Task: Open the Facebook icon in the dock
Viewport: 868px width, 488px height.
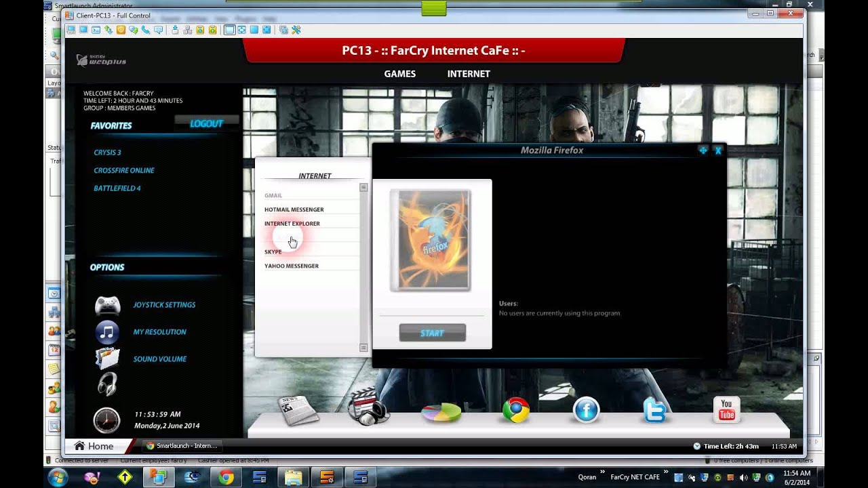Action: coord(586,410)
